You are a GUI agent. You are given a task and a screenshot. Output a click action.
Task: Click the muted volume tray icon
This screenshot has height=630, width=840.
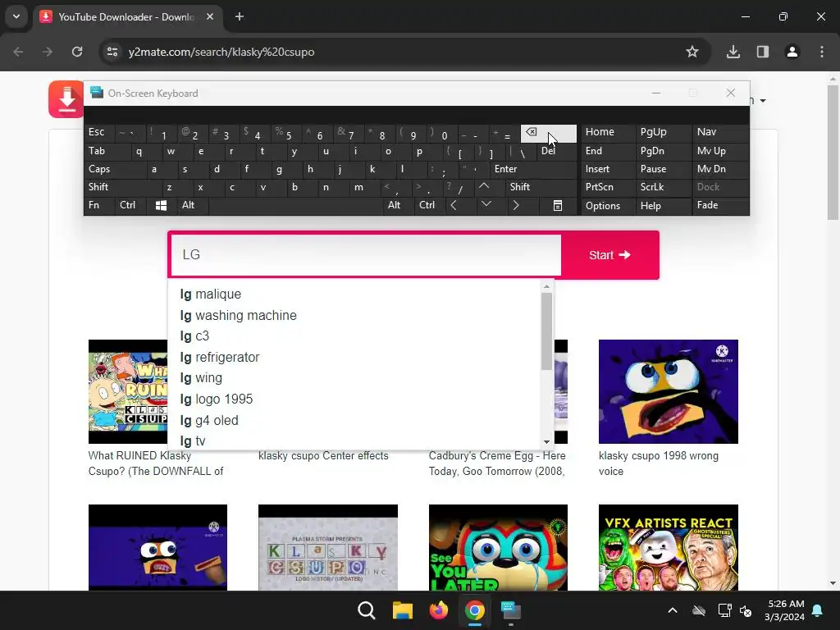[746, 610]
